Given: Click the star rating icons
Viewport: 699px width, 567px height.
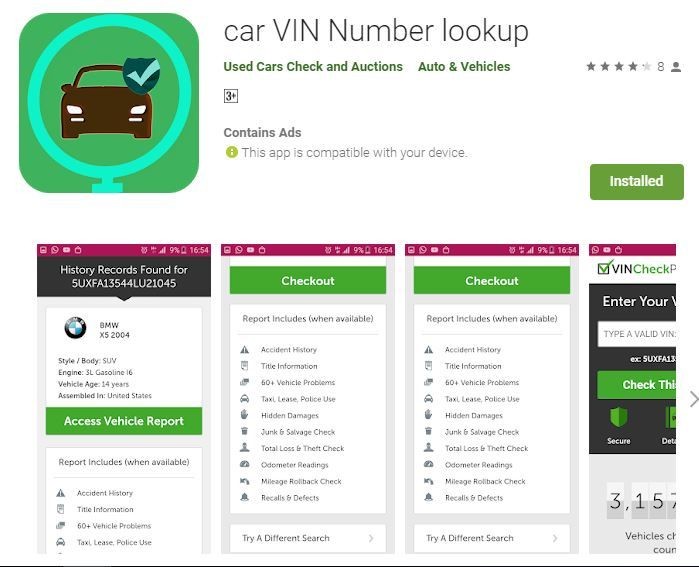Looking at the screenshot, I should tap(618, 67).
